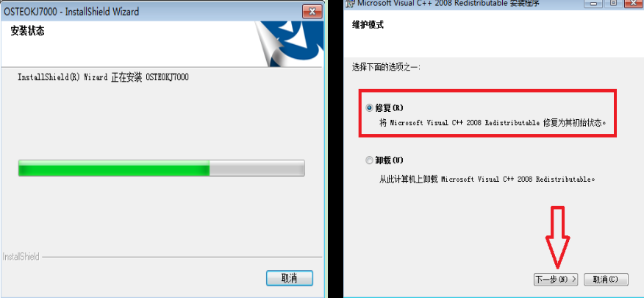Select the 卸载(U) uninstall radio button
The width and height of the screenshot is (644, 298).
tap(369, 160)
